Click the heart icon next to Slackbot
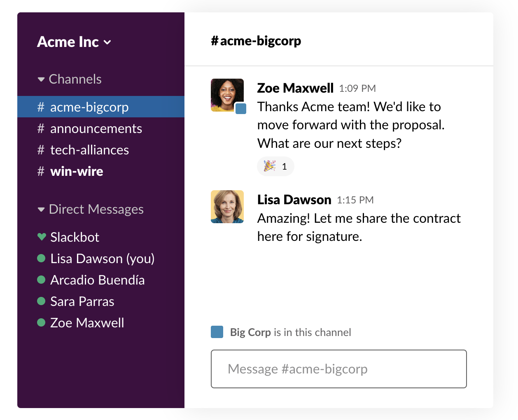 click(x=41, y=237)
